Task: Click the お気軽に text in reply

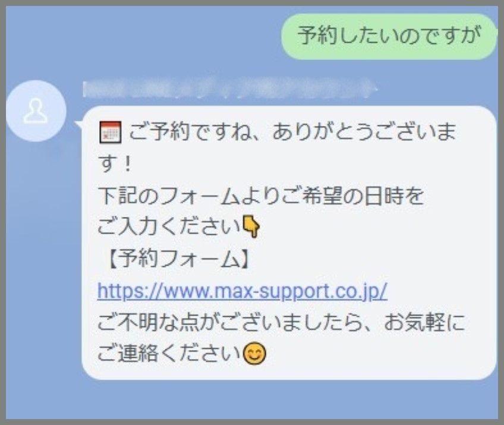Action: [x=424, y=322]
